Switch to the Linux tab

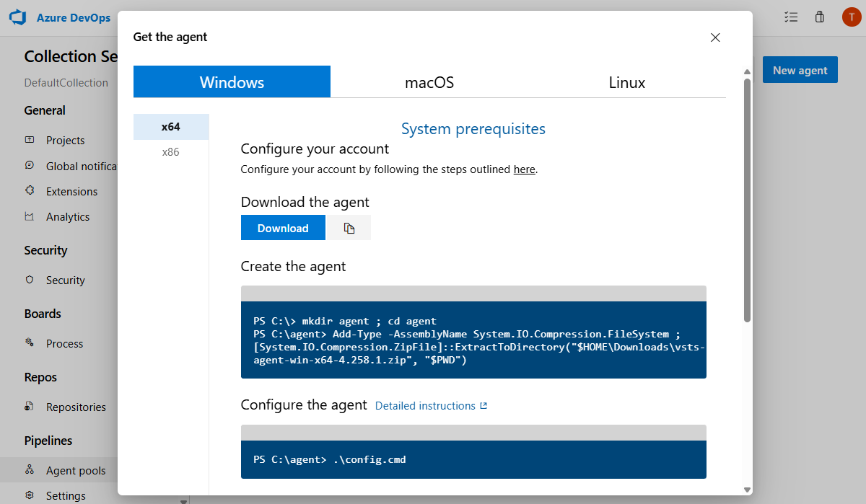tap(627, 81)
